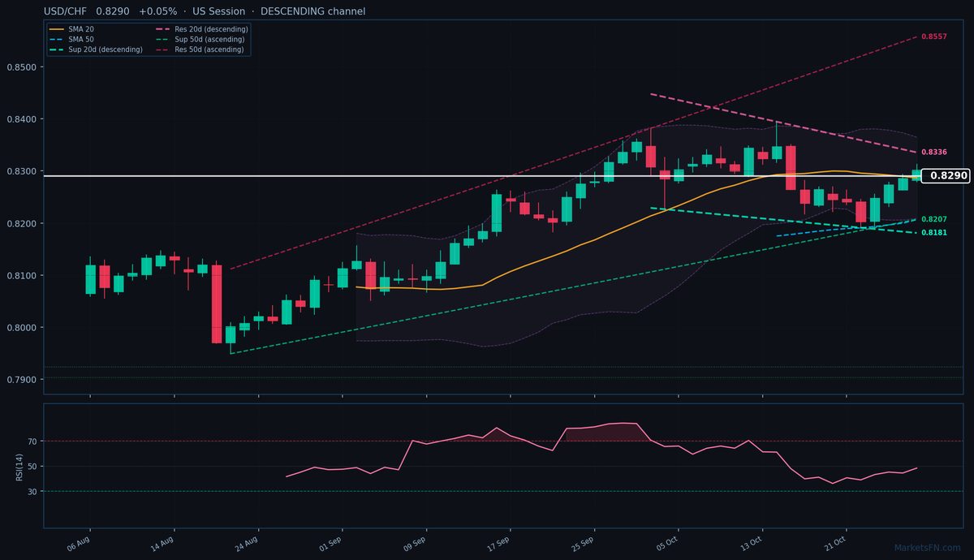Click the 0.8300 price axis label
Viewport: 974px width, 560px height.
tap(21, 171)
